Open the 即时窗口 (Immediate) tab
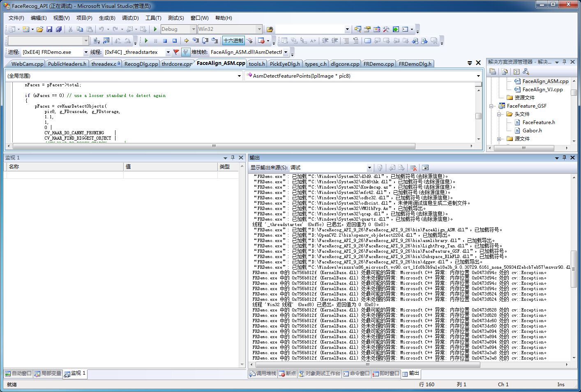The height and width of the screenshot is (392, 581). click(x=386, y=374)
